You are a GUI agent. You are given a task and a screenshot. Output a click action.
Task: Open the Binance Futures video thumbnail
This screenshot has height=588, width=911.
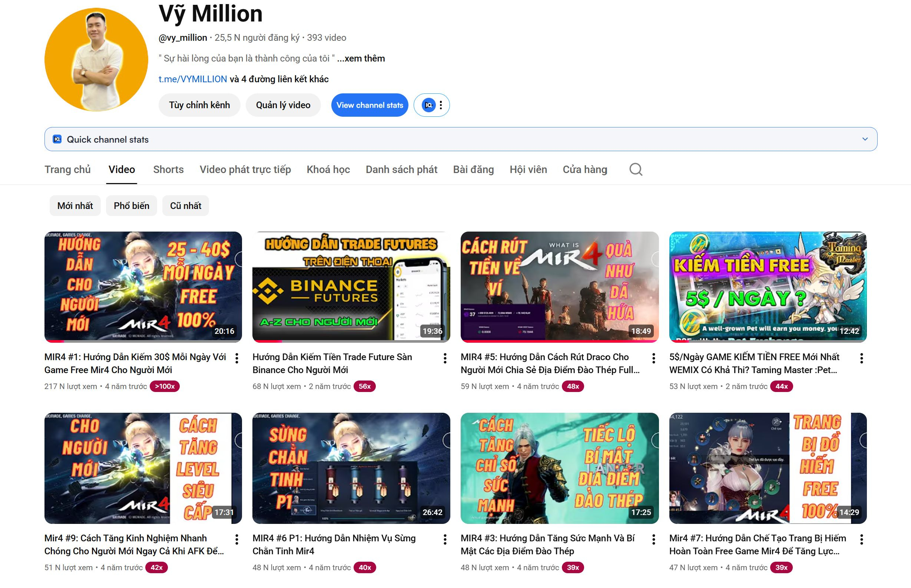(351, 286)
